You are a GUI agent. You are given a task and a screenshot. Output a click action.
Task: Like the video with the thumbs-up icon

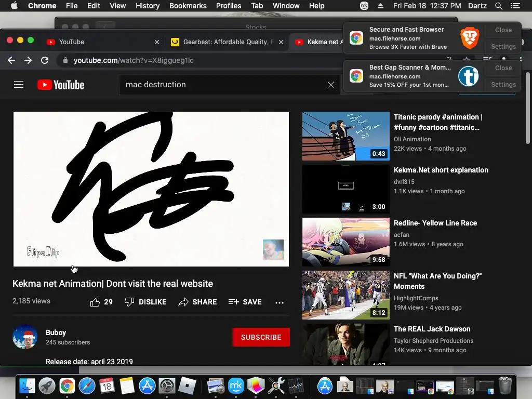95,302
